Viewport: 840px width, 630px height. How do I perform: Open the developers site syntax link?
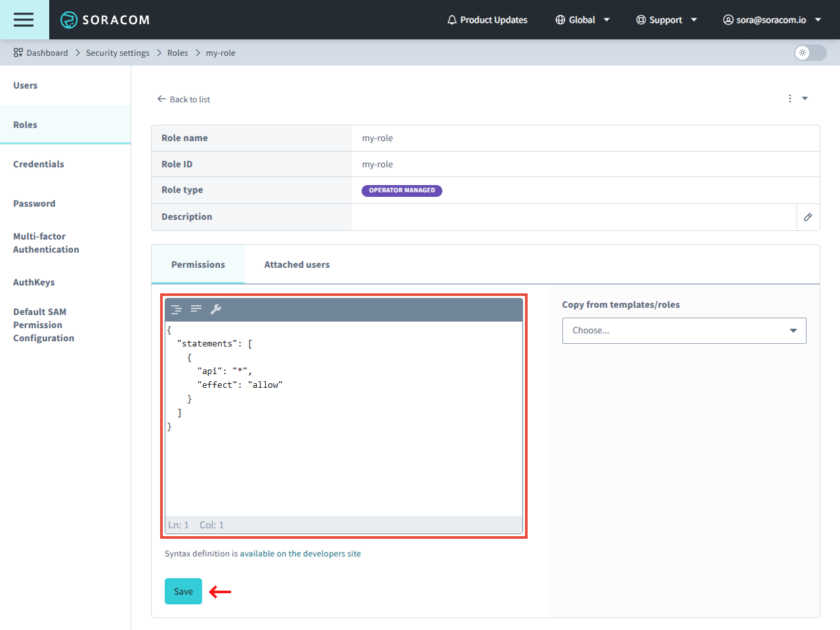pos(300,554)
